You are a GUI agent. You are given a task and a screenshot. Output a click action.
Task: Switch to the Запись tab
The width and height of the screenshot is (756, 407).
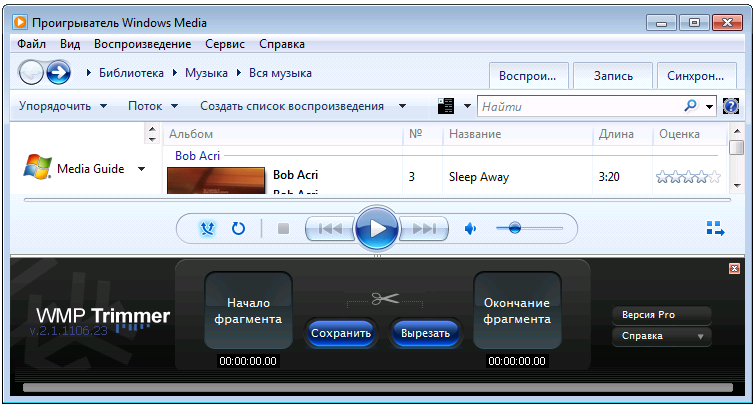(x=613, y=76)
